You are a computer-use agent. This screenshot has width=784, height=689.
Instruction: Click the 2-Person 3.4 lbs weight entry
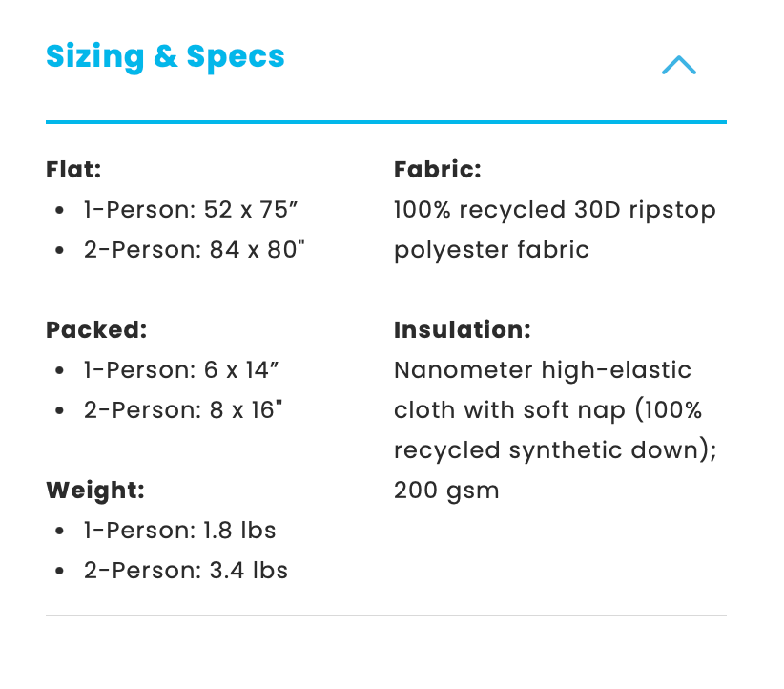click(185, 571)
